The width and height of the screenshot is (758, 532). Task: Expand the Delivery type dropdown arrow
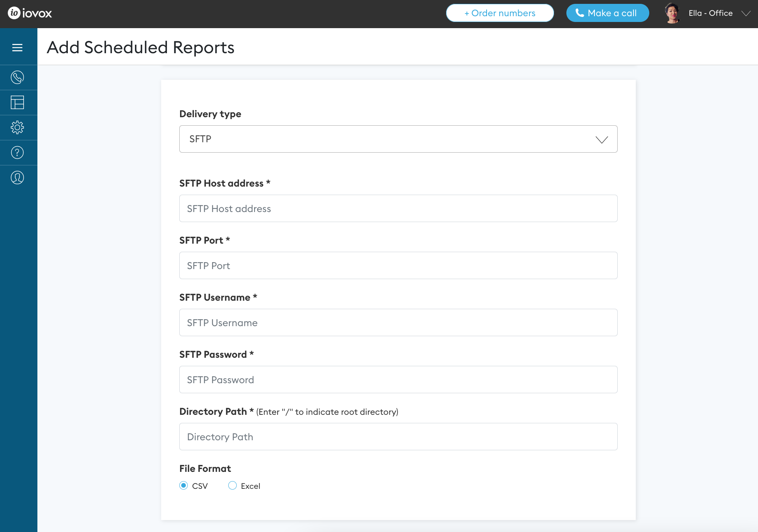[601, 139]
